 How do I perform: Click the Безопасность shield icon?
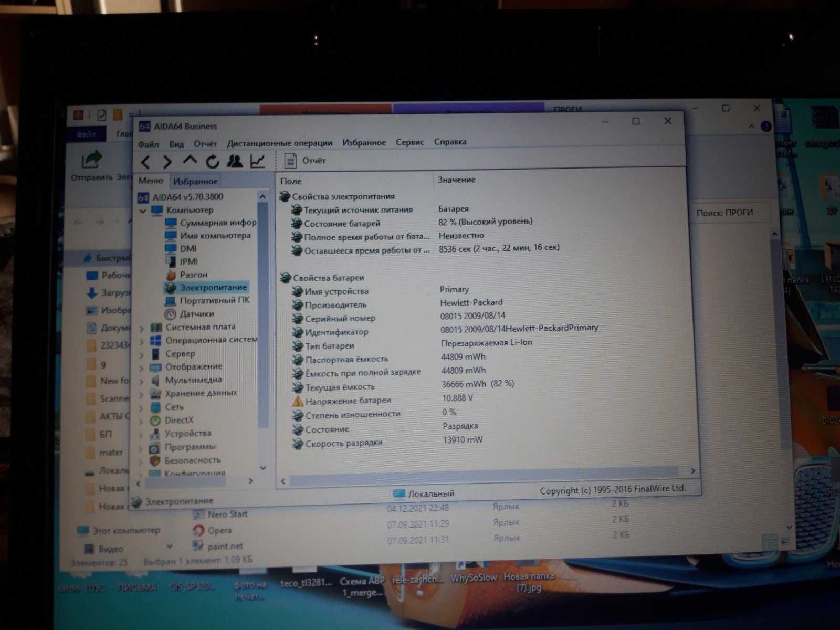click(x=155, y=461)
